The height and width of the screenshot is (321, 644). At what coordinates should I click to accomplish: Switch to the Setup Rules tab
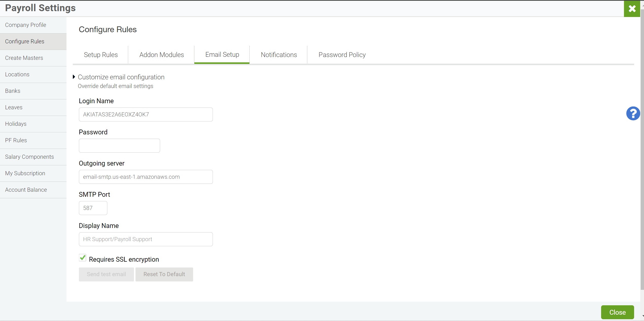pyautogui.click(x=101, y=55)
